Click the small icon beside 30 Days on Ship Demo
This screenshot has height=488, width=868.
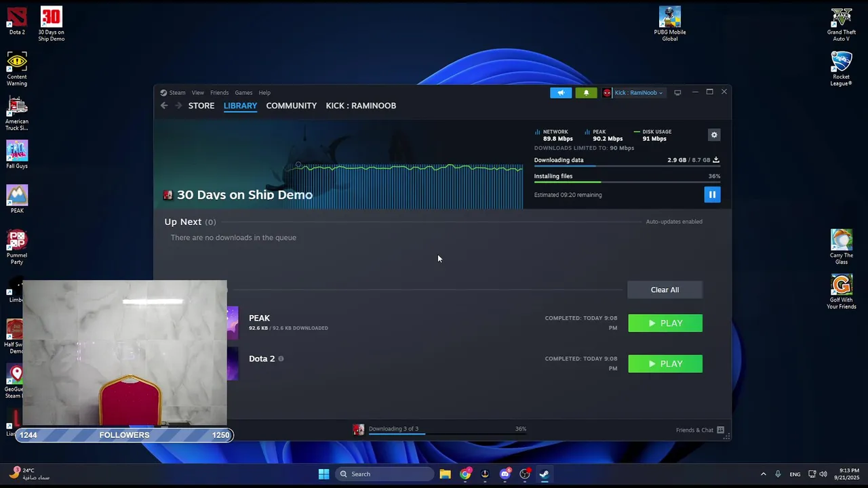[167, 195]
